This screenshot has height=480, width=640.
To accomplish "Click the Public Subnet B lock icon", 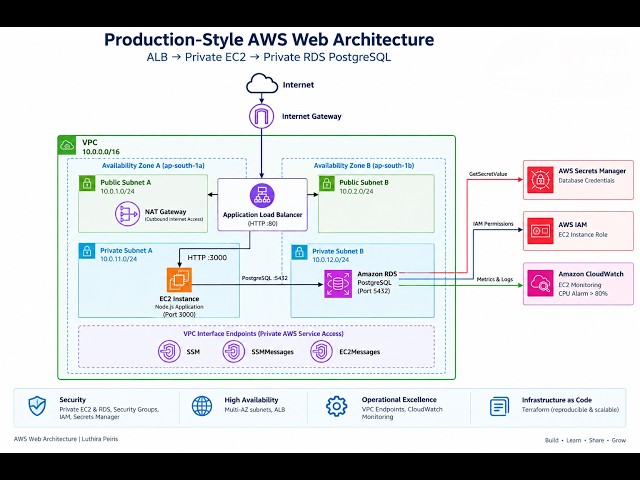I will (x=327, y=183).
